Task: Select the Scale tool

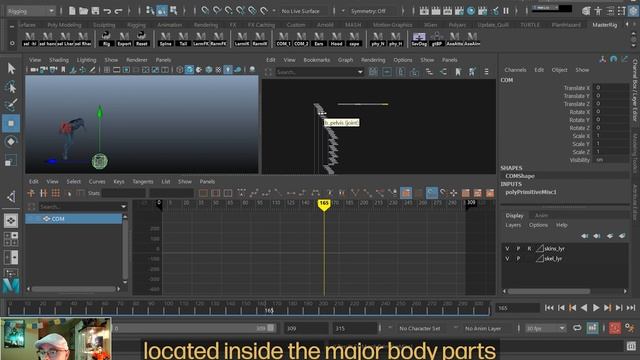Action: coord(11,160)
